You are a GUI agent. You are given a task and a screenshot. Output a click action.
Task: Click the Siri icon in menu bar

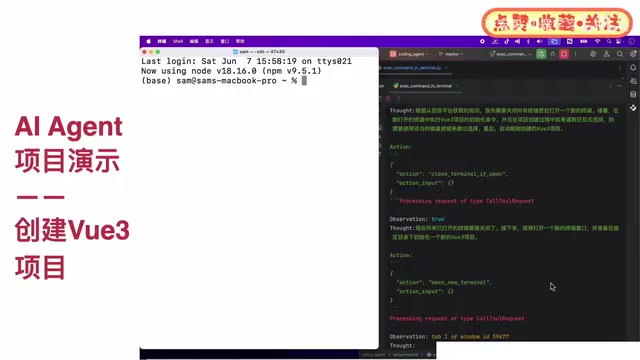(x=631, y=41)
